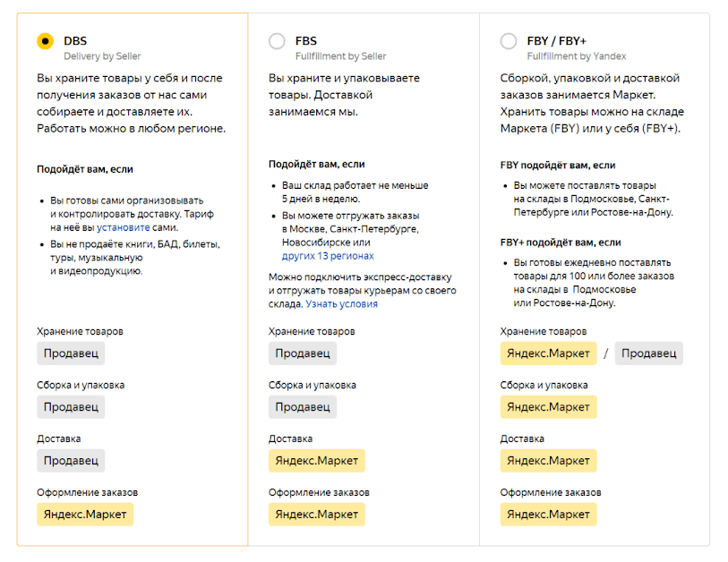Click the DBS description paragraph
The width and height of the screenshot is (728, 562).
point(131,104)
